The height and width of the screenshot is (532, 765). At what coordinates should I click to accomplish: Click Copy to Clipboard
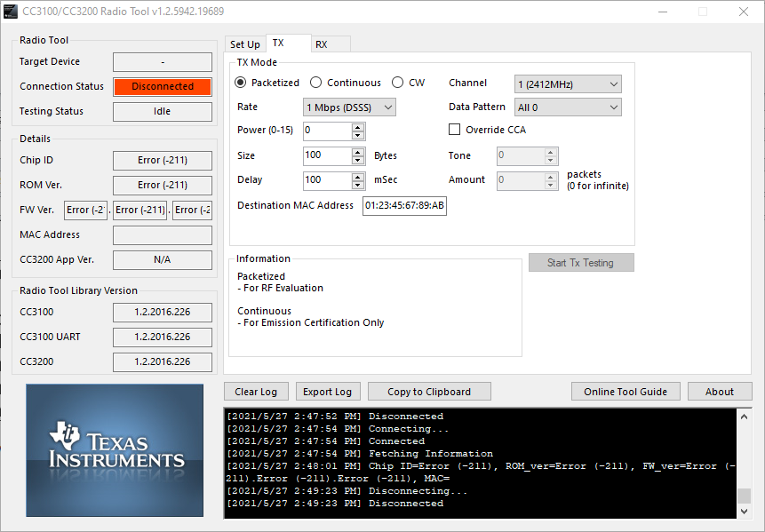429,392
